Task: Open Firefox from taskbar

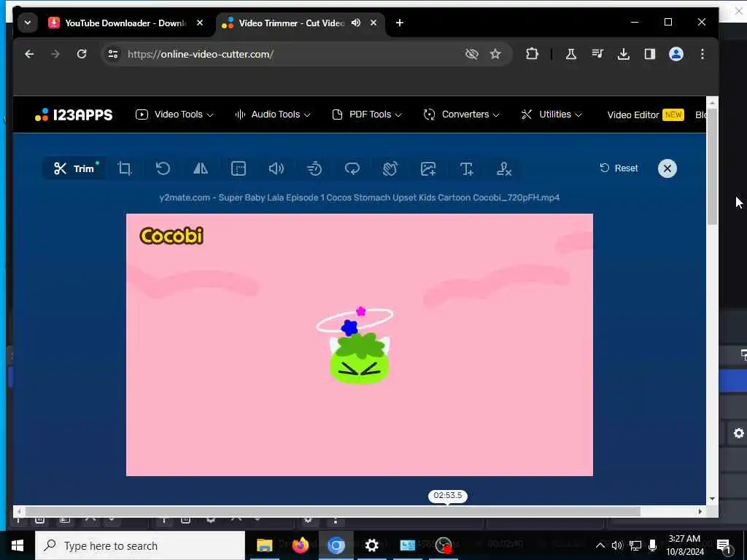Action: click(x=300, y=545)
